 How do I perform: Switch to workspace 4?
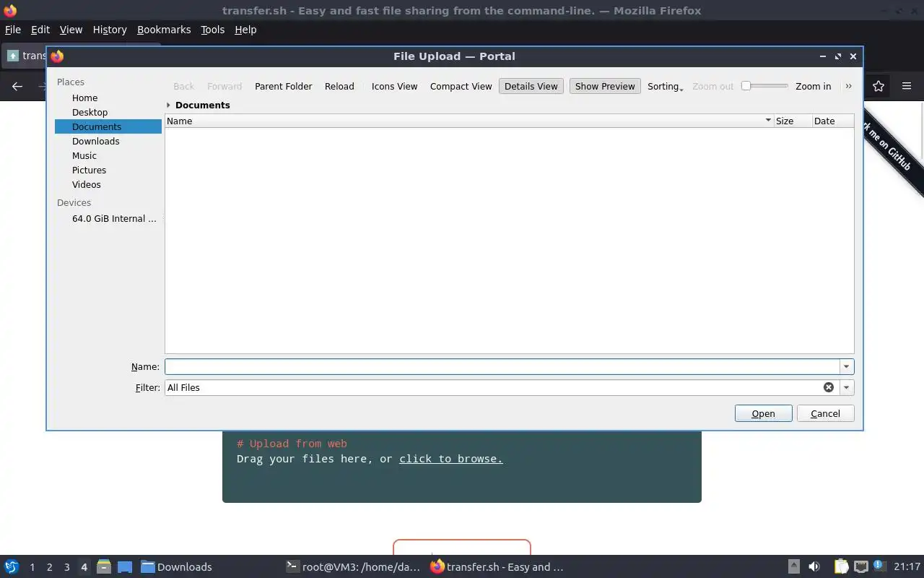pyautogui.click(x=84, y=567)
